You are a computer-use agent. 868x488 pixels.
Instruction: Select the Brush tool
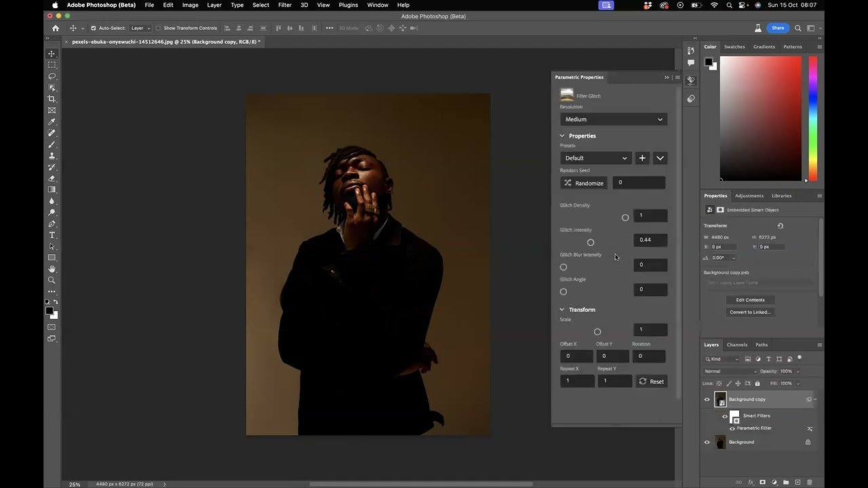[x=52, y=144]
